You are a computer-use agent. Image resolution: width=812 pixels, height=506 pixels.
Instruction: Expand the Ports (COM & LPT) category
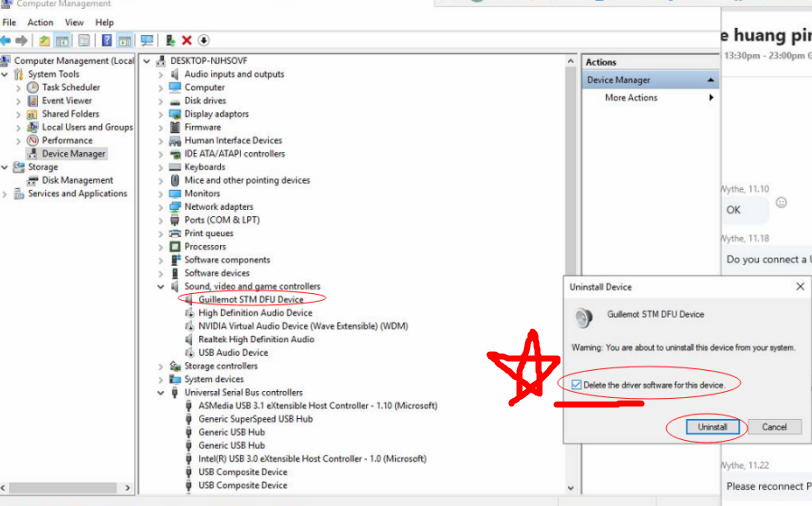(161, 221)
